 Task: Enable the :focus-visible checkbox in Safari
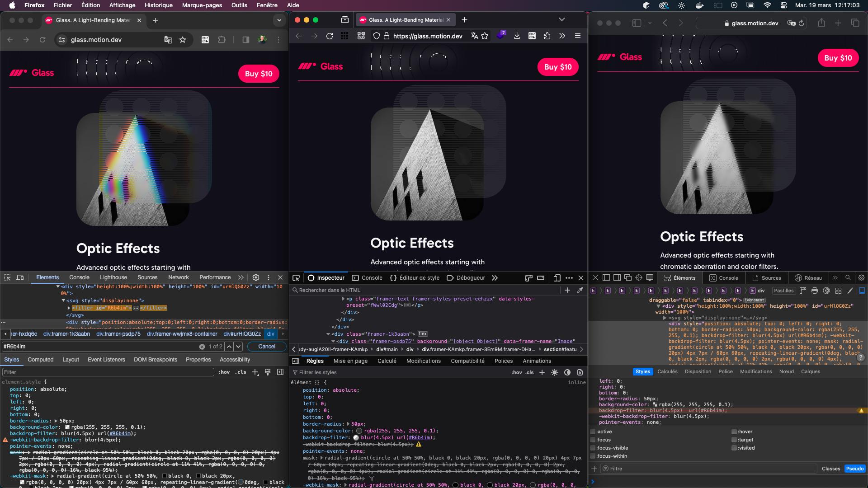[x=593, y=448]
